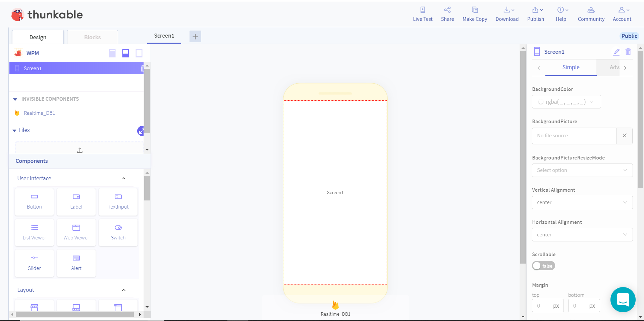Add a new screen with plus button
Screen dimensions: 644x321
pos(195,37)
